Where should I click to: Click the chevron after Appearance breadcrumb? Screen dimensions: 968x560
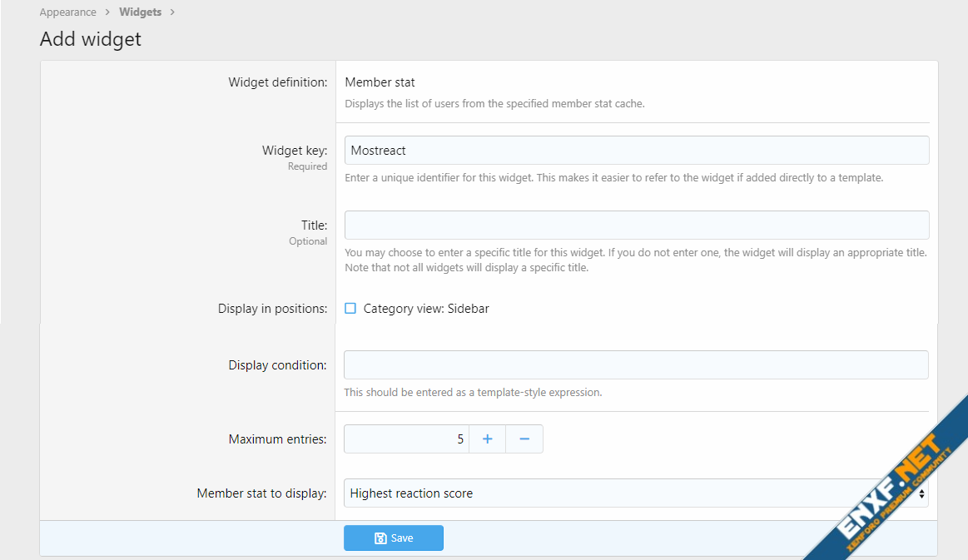click(107, 12)
